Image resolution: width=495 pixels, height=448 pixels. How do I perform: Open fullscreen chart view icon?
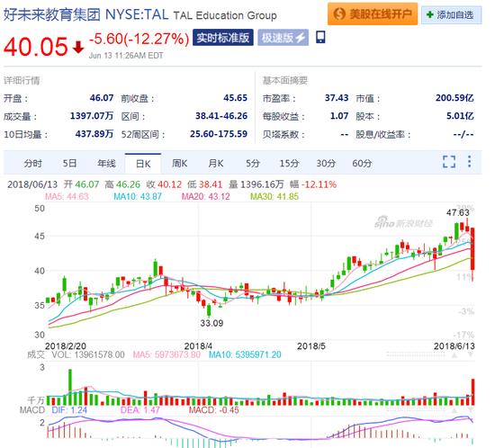449,162
